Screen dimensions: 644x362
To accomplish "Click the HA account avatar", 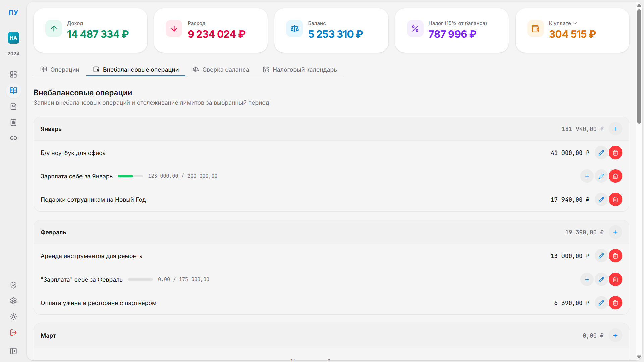I will 13,38.
